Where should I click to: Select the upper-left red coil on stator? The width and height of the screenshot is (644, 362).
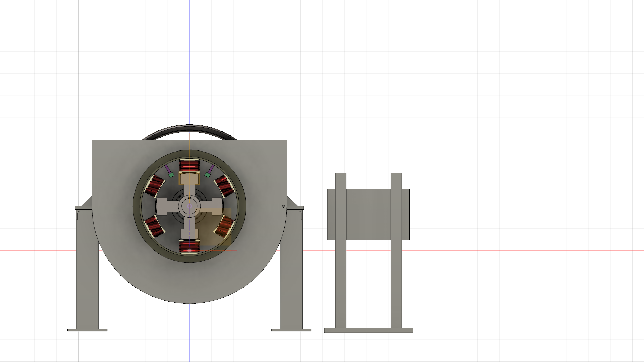pos(155,186)
